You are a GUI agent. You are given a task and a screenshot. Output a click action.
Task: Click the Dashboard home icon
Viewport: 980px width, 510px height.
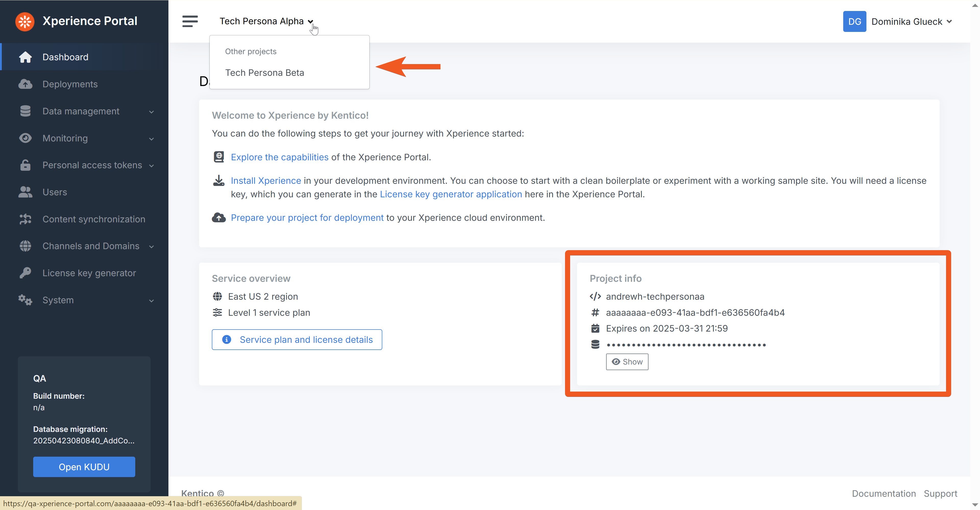26,57
